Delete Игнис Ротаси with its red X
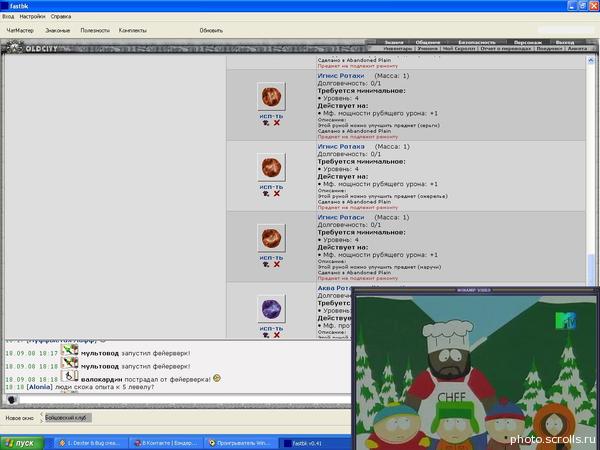This screenshot has width=600, height=450. coord(277,264)
